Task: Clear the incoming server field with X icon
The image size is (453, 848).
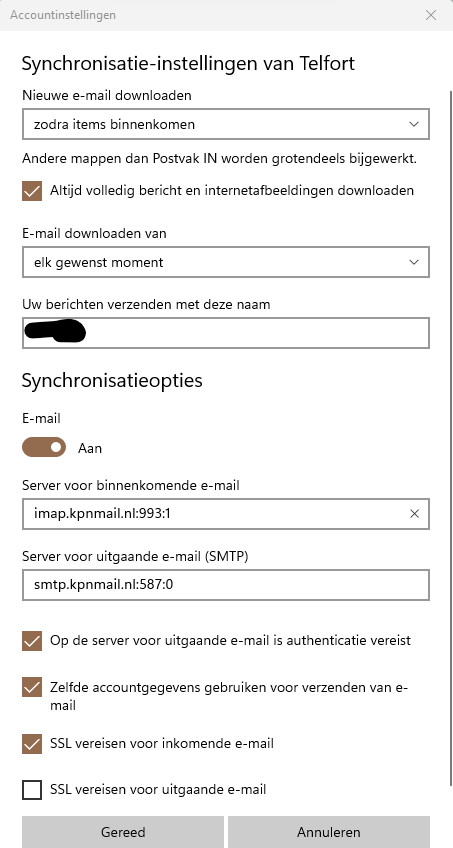Action: click(415, 514)
